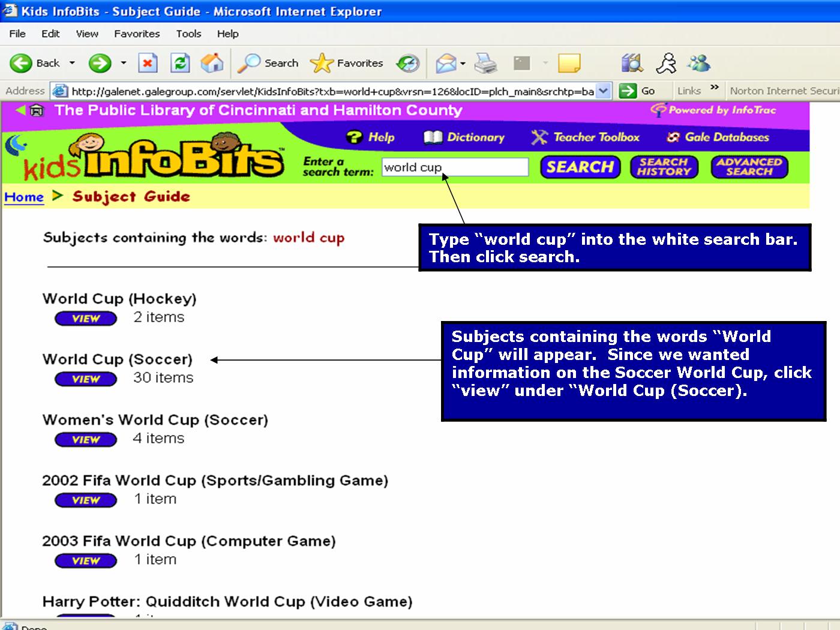Click the Harry Potter: Quidditch World Cup heading
The width and height of the screenshot is (840, 630).
(x=227, y=602)
